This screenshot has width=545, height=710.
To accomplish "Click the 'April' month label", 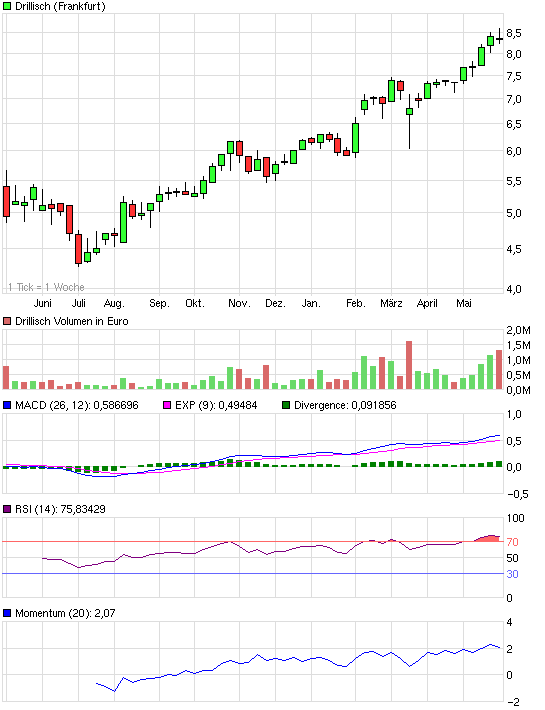I will [x=427, y=303].
